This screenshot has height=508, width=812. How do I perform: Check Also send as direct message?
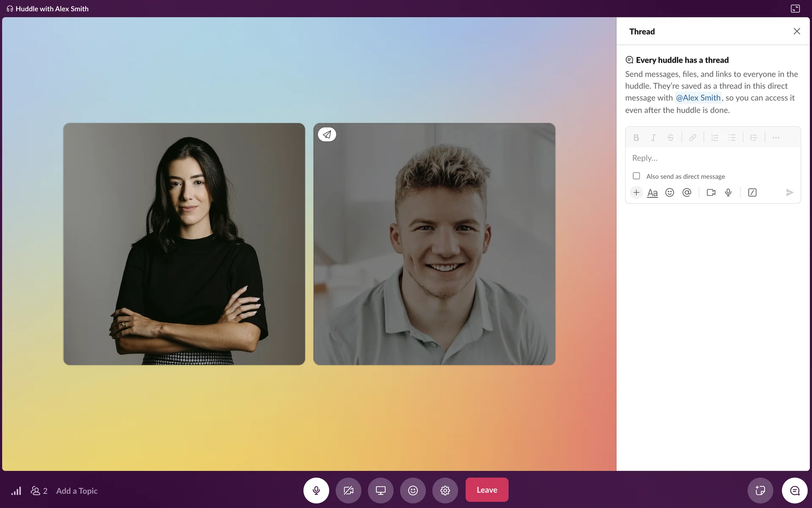(636, 176)
